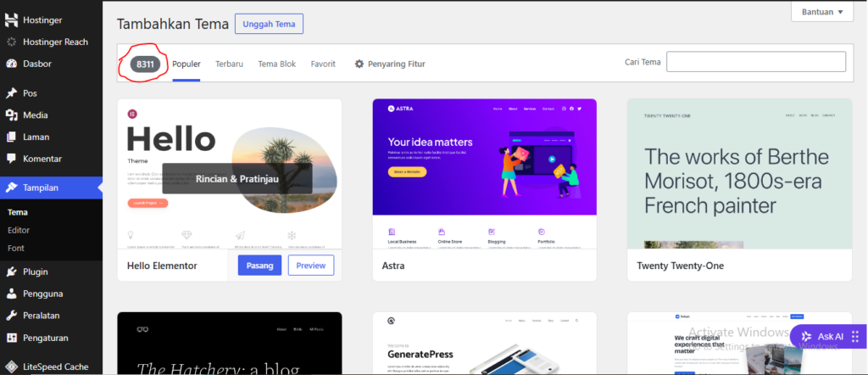Click the Pos pushpin icon
Viewport: 868px width, 375px height.
click(x=12, y=93)
